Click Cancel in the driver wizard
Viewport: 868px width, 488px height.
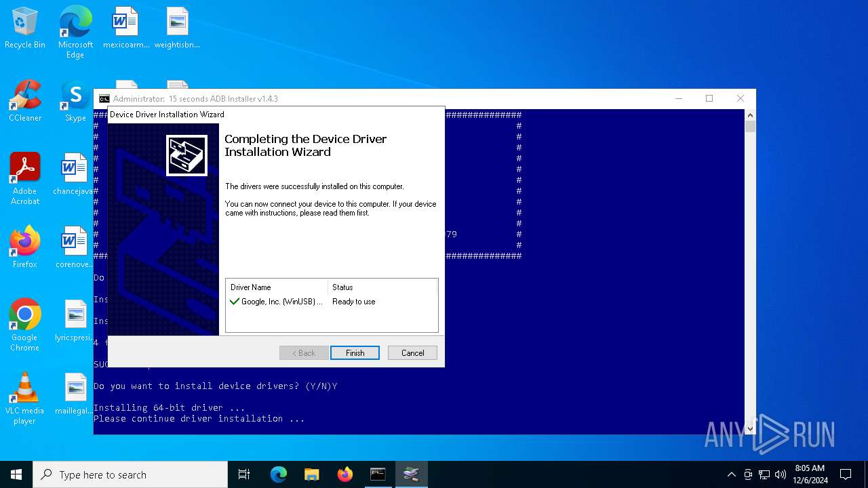pyautogui.click(x=412, y=352)
